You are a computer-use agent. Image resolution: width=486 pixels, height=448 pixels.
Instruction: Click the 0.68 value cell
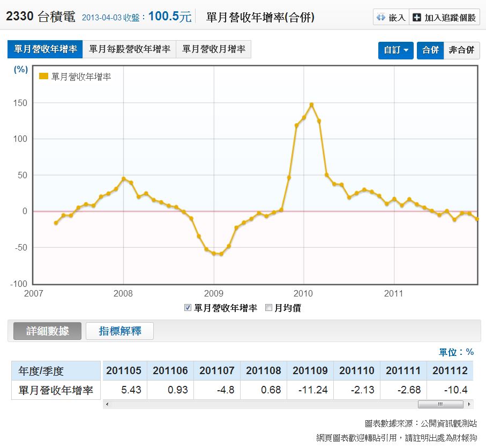coord(264,390)
